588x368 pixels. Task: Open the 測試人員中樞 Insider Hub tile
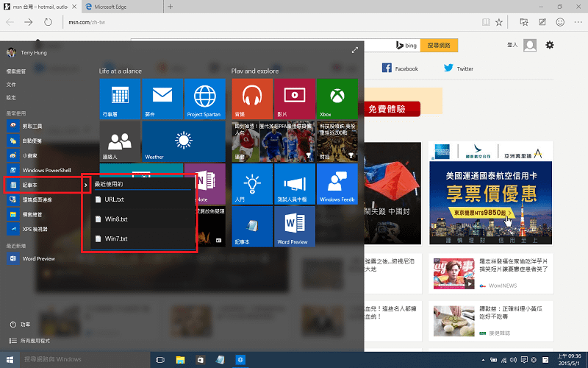295,184
